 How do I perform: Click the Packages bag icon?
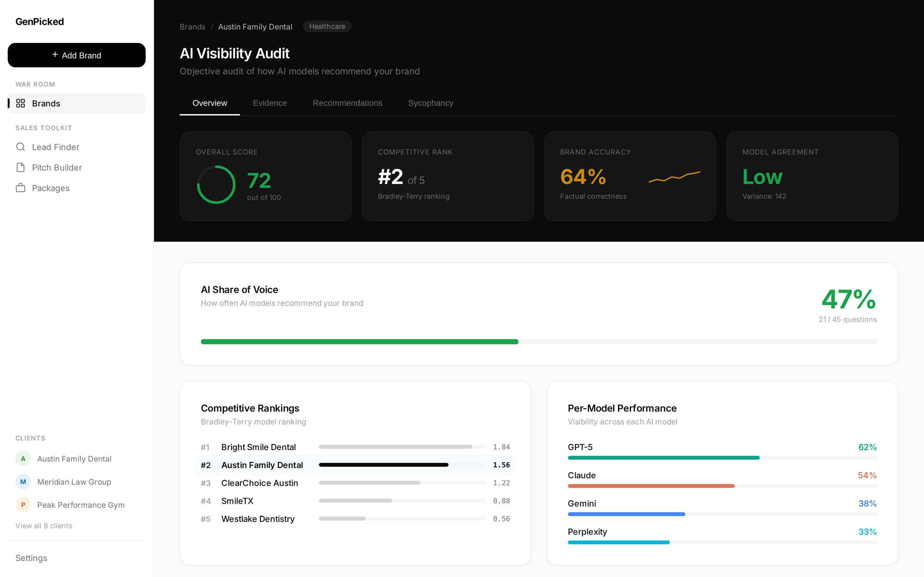(x=21, y=188)
